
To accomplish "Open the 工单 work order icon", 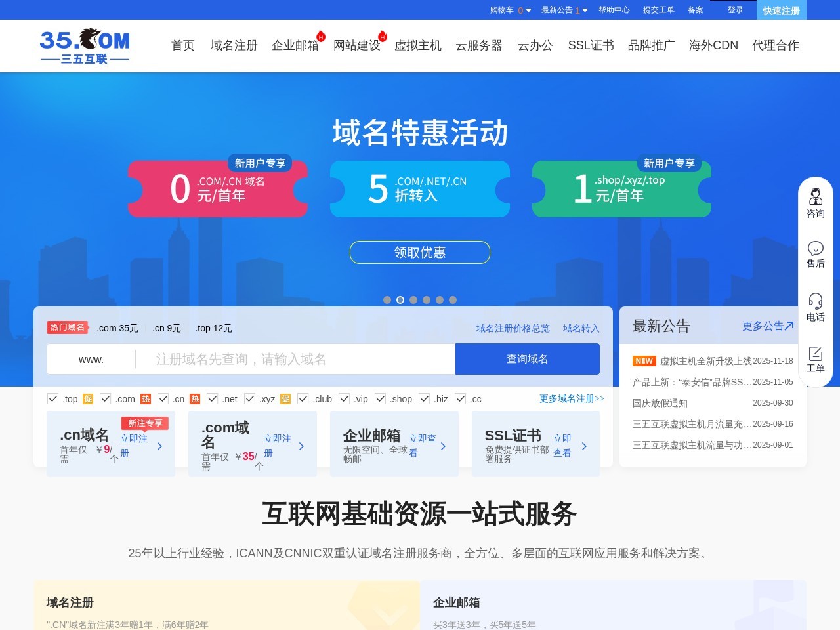I will (816, 360).
